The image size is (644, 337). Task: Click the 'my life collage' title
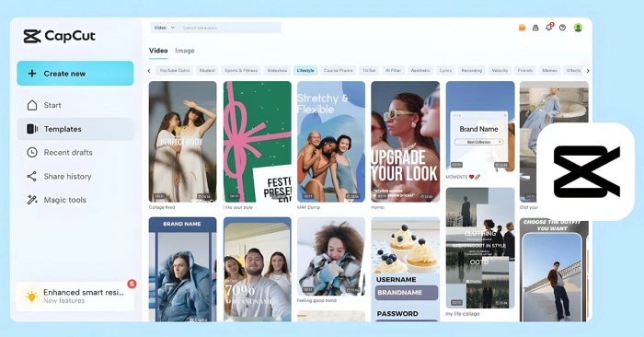tap(463, 314)
